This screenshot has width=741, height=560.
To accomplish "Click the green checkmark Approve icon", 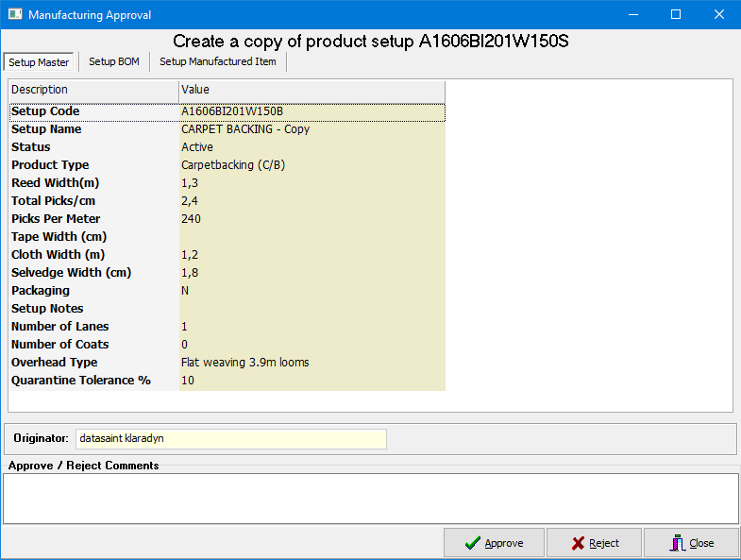I will point(473,543).
